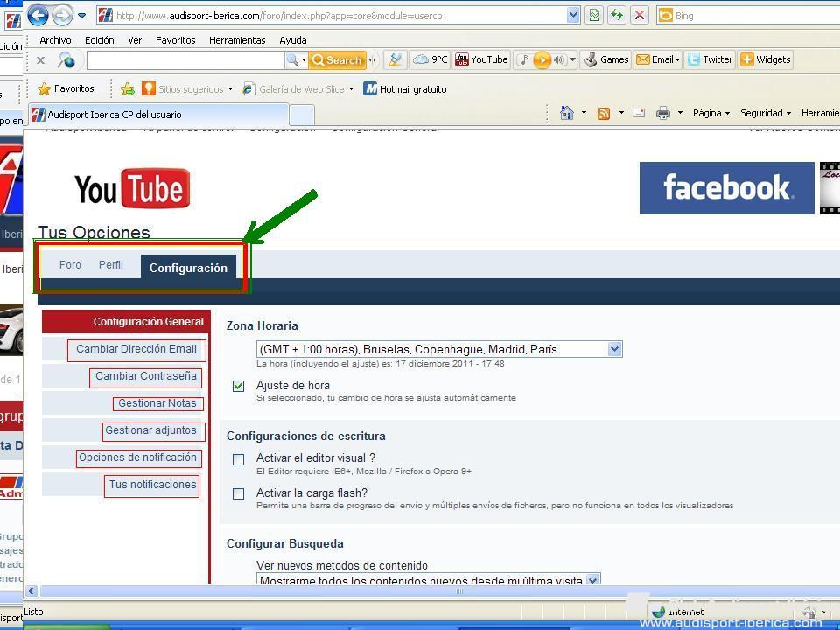Open Cambiar Contraseña
This screenshot has width=840, height=630.
146,376
